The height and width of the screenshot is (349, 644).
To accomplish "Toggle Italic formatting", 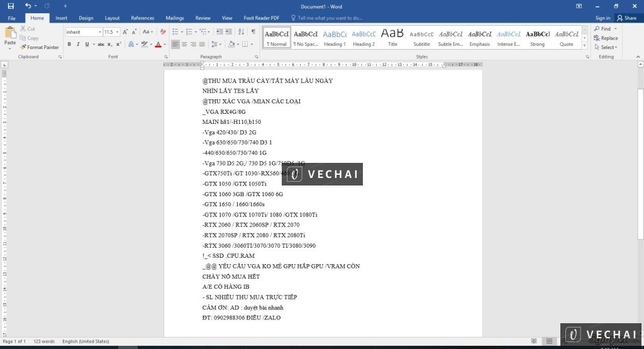I will click(x=78, y=45).
